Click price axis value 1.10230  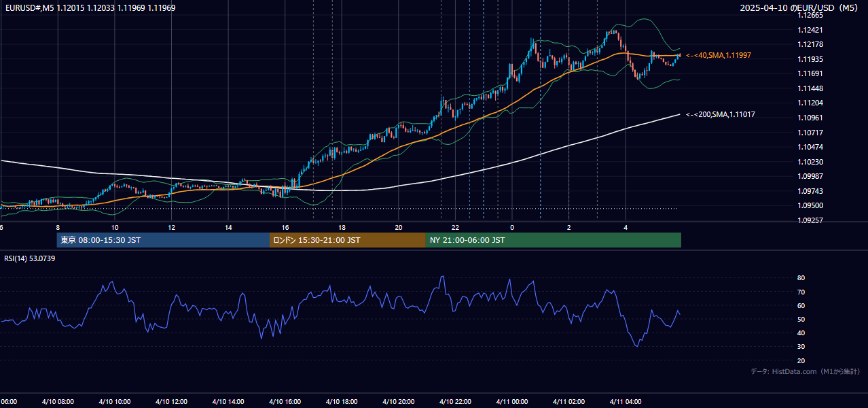[x=810, y=162]
